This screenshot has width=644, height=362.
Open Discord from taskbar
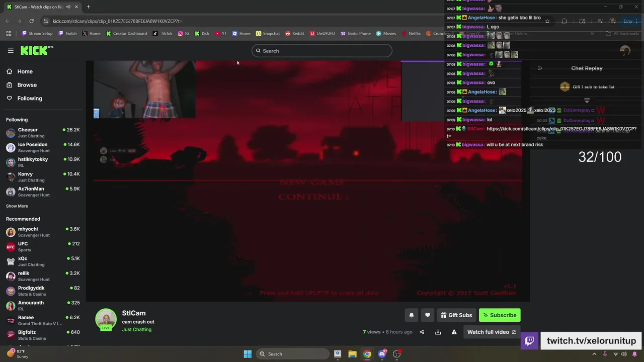point(382,354)
